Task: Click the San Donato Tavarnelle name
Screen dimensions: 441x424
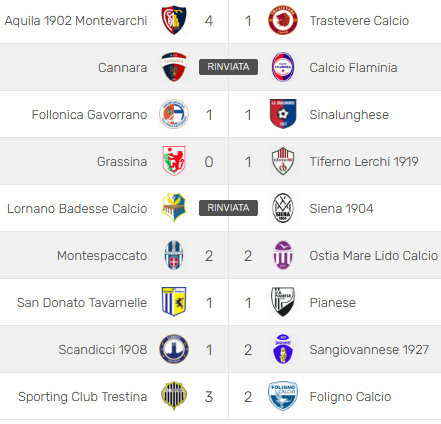Action: click(x=82, y=303)
